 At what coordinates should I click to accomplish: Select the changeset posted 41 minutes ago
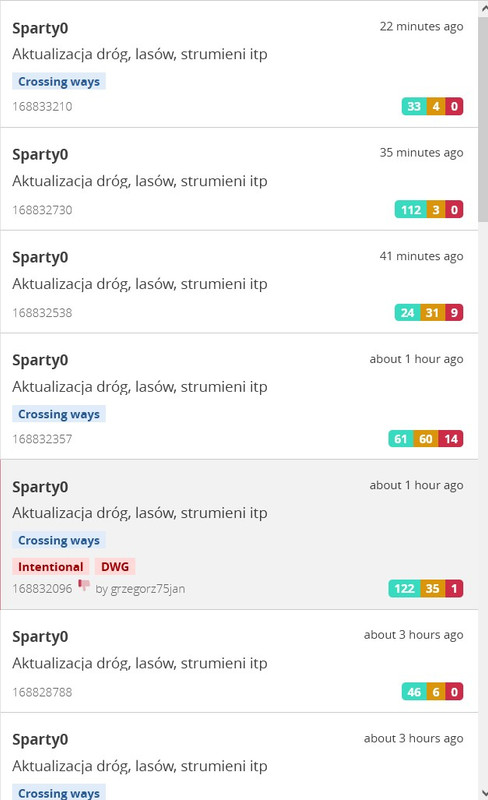point(239,282)
